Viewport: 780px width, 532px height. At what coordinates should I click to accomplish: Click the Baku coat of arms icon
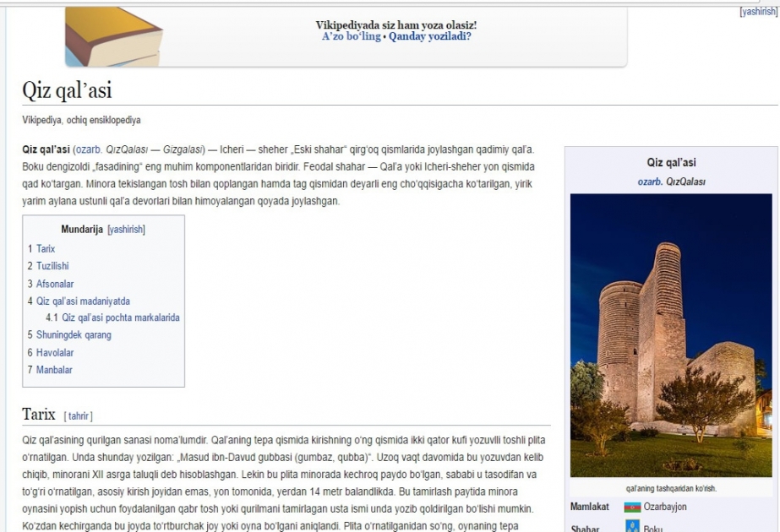tap(632, 526)
